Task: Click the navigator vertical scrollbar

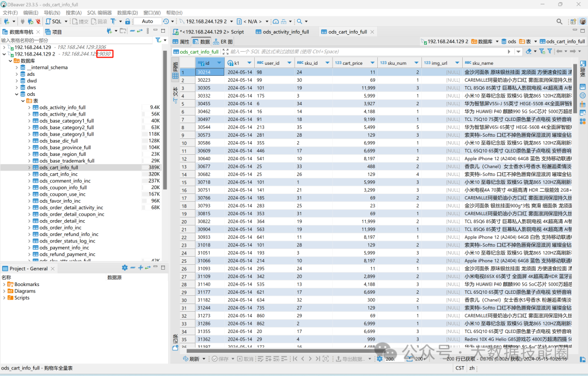Action: tap(164, 120)
